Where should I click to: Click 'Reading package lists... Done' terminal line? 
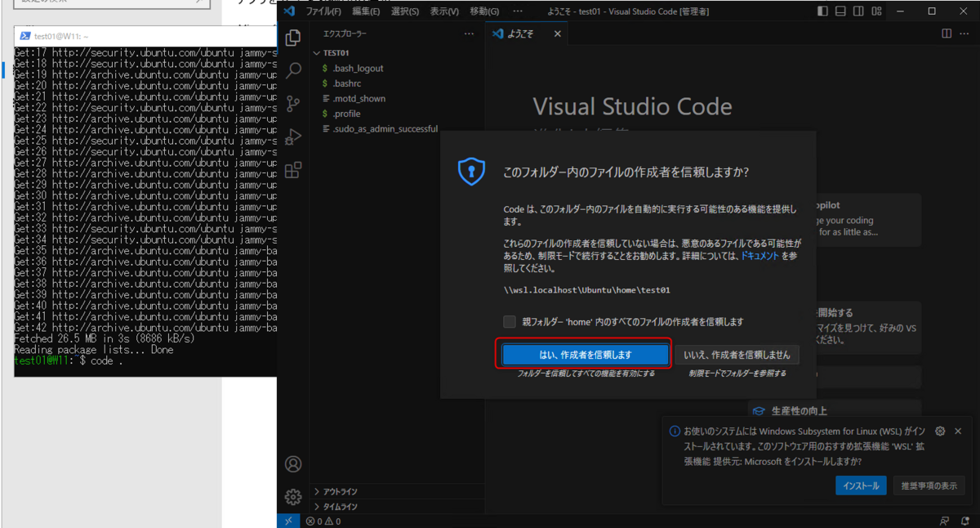tap(94, 349)
